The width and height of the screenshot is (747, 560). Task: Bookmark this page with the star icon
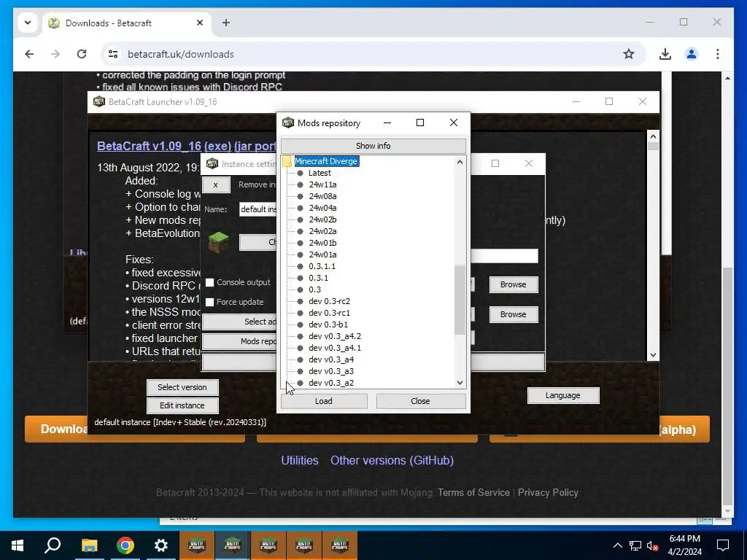(629, 54)
